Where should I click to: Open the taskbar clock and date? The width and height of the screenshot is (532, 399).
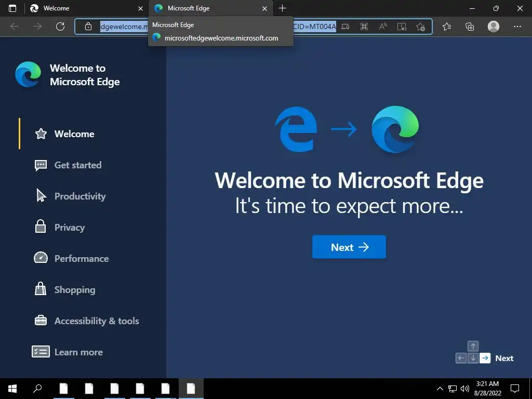[487, 389]
